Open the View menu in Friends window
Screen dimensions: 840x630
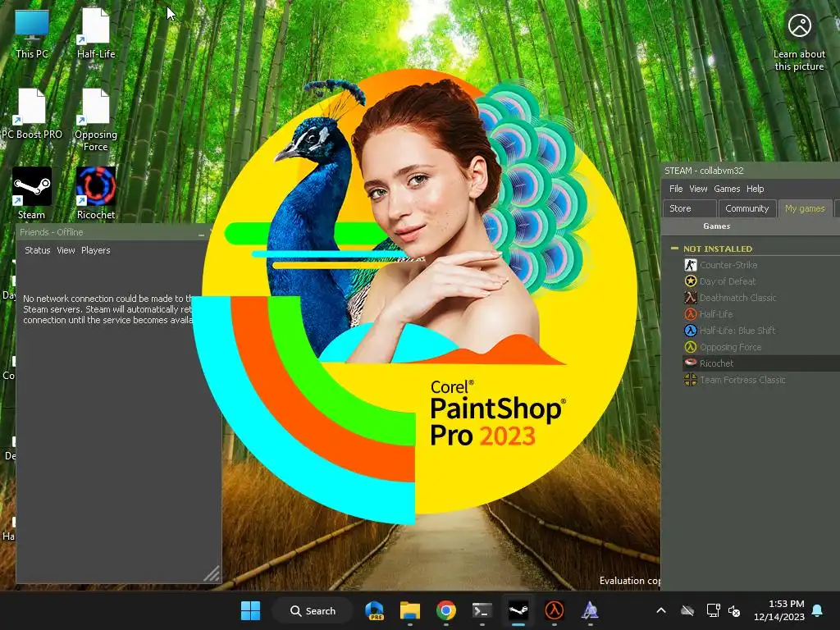(x=66, y=250)
